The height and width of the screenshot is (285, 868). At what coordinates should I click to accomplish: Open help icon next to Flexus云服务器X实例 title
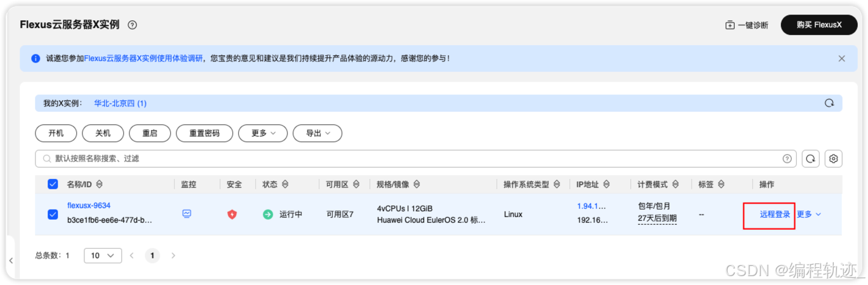point(132,25)
